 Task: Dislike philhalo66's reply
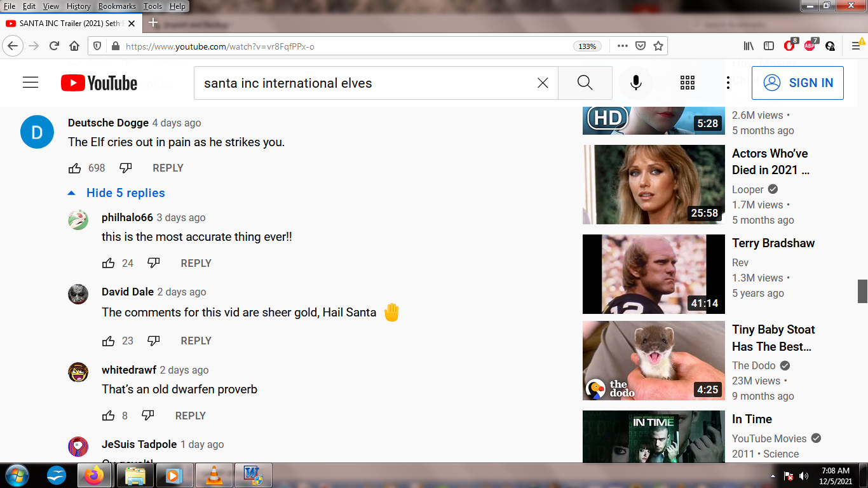tap(154, 263)
